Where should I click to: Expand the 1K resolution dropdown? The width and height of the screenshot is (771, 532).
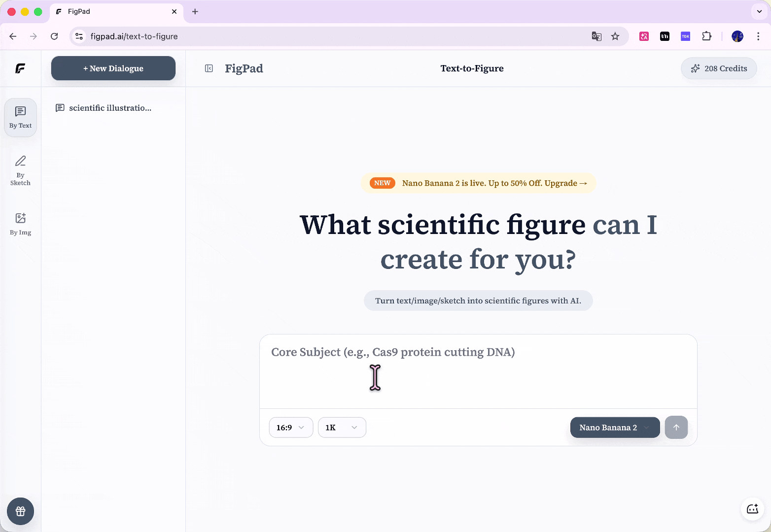click(x=342, y=428)
